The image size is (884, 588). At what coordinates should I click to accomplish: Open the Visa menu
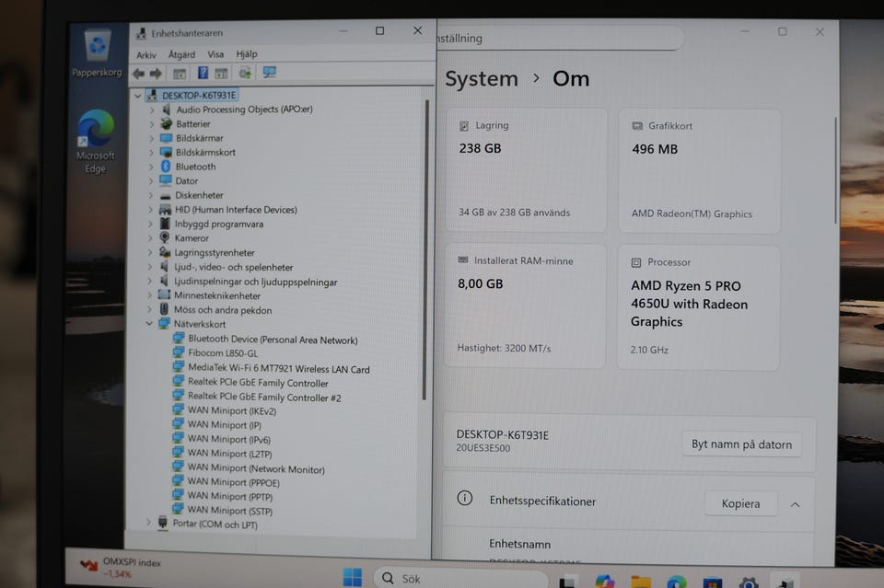[x=215, y=54]
